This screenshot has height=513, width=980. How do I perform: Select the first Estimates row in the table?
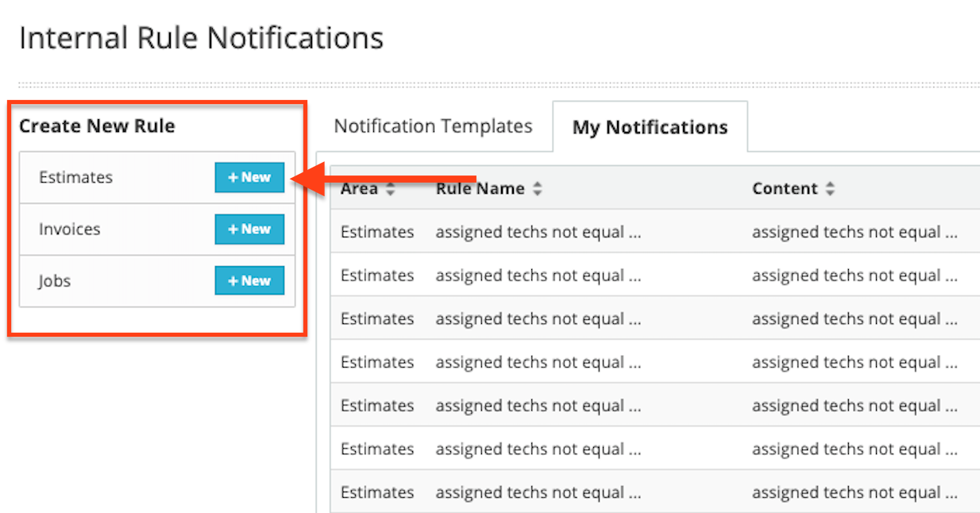pyautogui.click(x=556, y=231)
